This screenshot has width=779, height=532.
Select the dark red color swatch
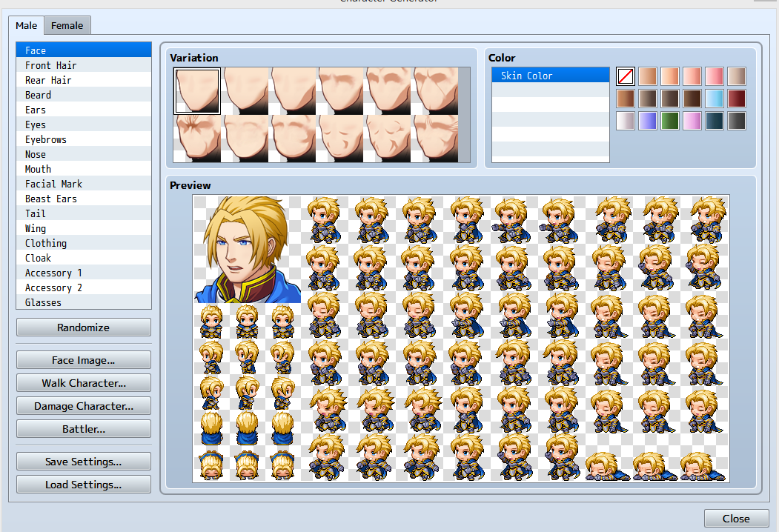(736, 99)
